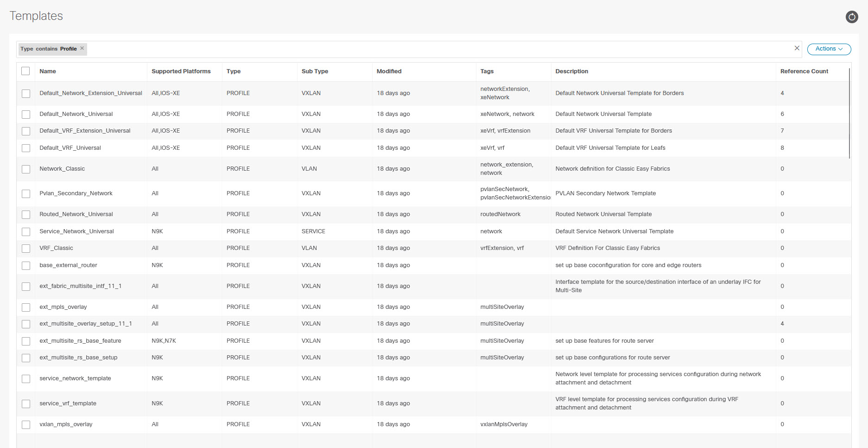Select ext_multisite_rs_base_setup checkbox
The width and height of the screenshot is (868, 448).
click(x=26, y=358)
